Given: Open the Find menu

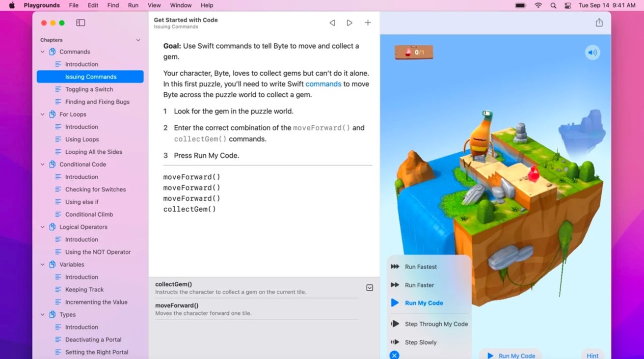Looking at the screenshot, I should pos(113,5).
